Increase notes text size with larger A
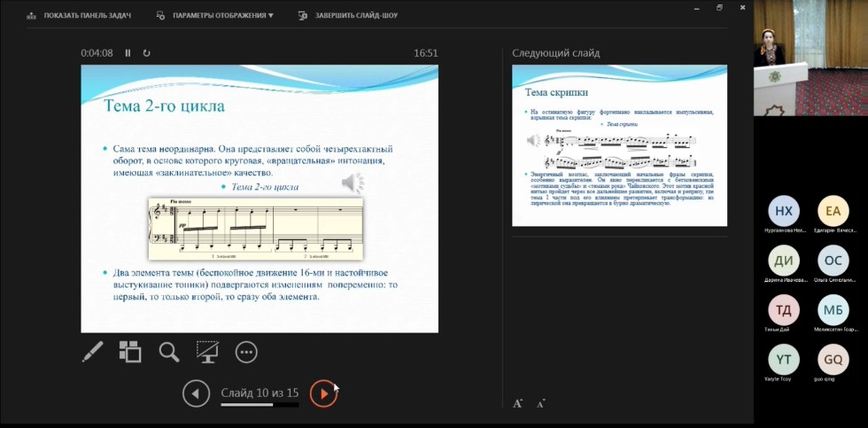868x428 pixels. 518,403
